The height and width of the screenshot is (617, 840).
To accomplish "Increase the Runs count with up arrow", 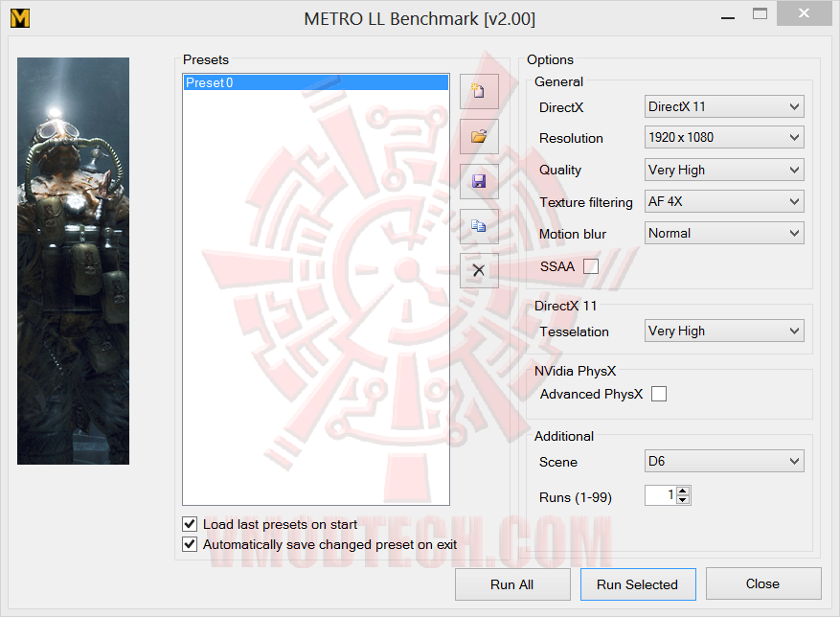I will pyautogui.click(x=683, y=491).
